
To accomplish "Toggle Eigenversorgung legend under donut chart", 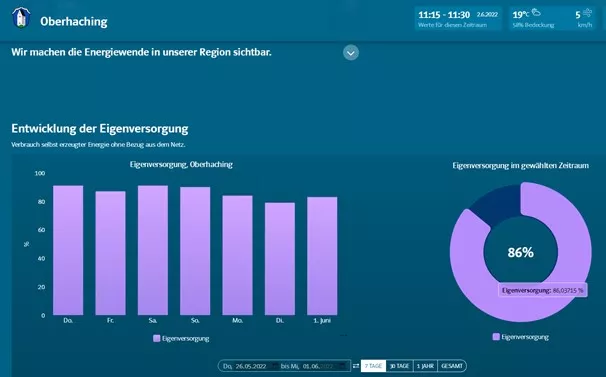I will (x=521, y=337).
